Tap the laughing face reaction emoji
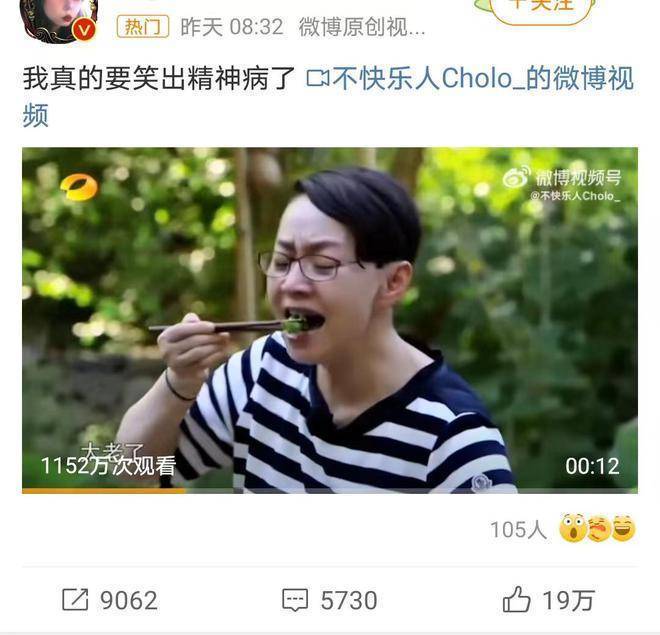The width and height of the screenshot is (660, 635). 623,528
